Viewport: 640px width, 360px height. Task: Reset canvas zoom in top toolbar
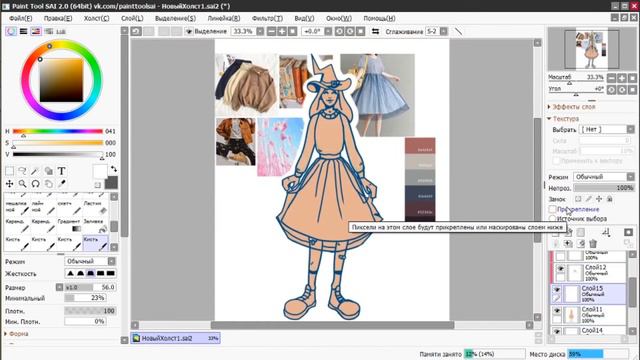point(293,31)
